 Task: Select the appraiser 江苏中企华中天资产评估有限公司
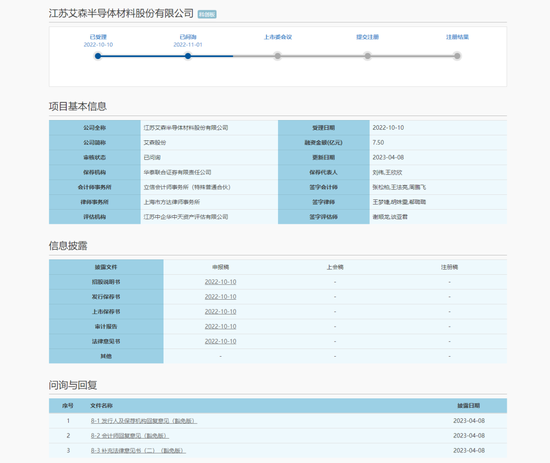pos(186,217)
